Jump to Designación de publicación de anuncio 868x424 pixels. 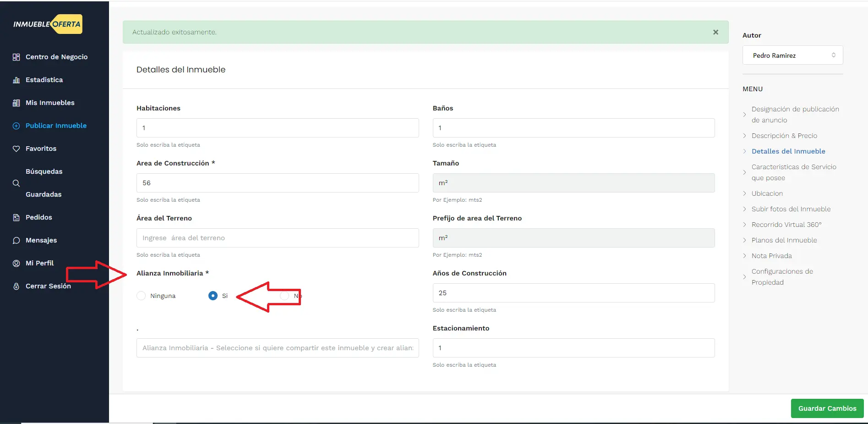pos(795,115)
